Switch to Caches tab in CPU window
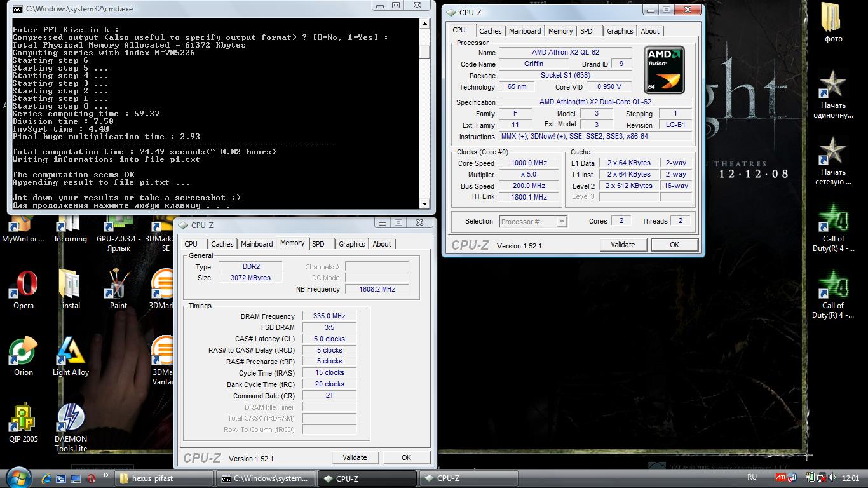The height and width of the screenshot is (488, 868). pos(490,31)
